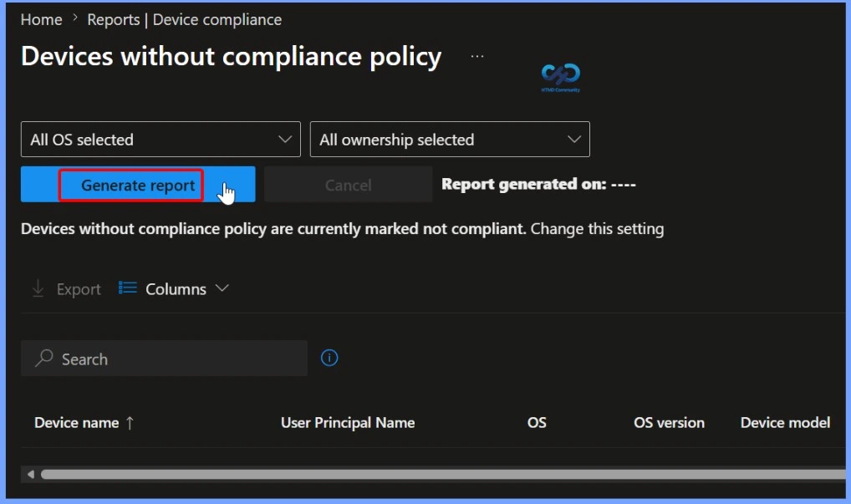Image resolution: width=851 pixels, height=504 pixels.
Task: Click the Columns list icon
Action: tap(128, 288)
